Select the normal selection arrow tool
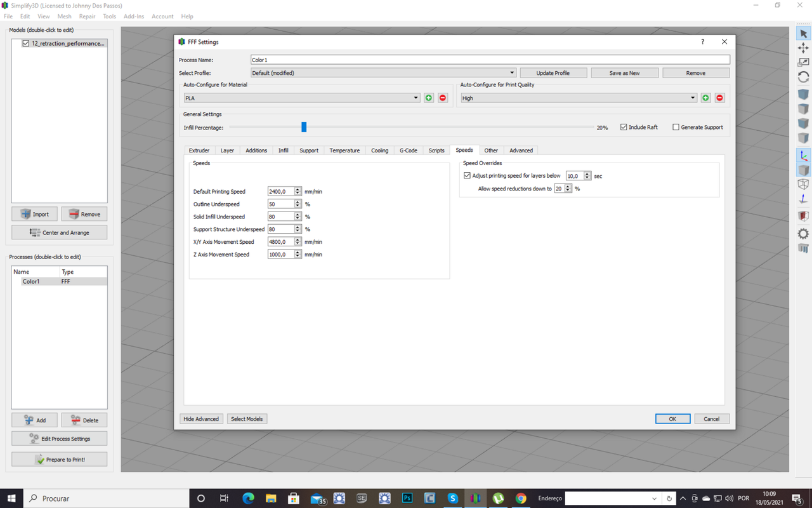The image size is (812, 508). 803,34
